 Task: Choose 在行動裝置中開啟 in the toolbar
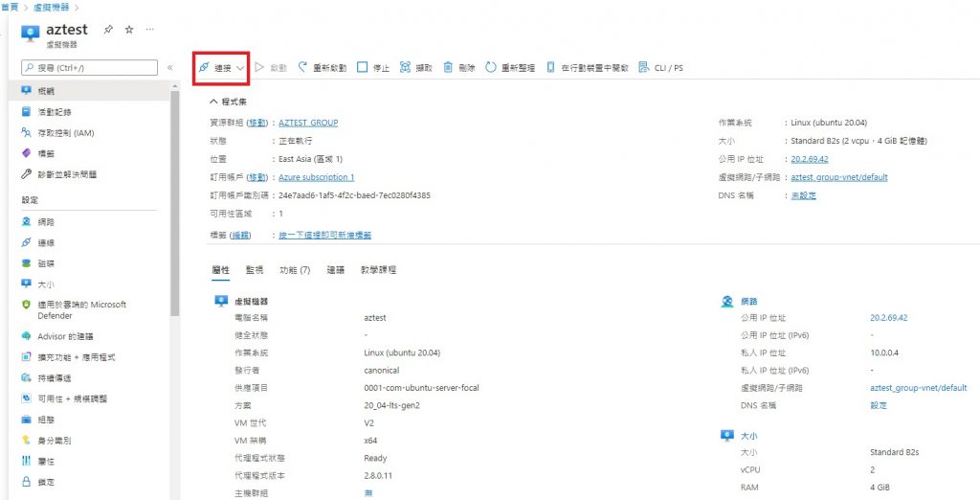(587, 68)
